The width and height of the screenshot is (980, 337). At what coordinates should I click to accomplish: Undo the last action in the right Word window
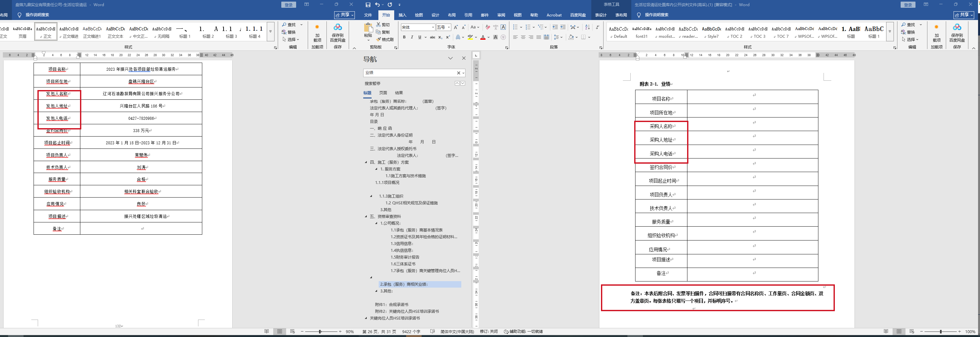tap(377, 5)
